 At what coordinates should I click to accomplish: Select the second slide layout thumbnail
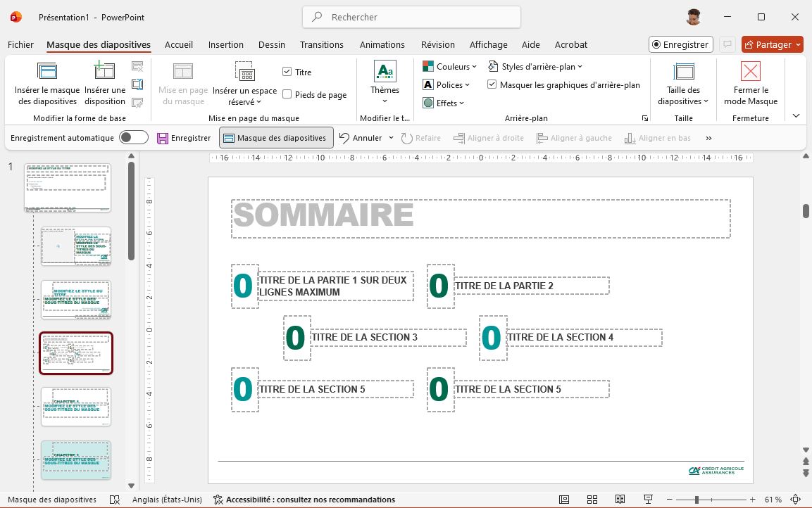tap(75, 246)
